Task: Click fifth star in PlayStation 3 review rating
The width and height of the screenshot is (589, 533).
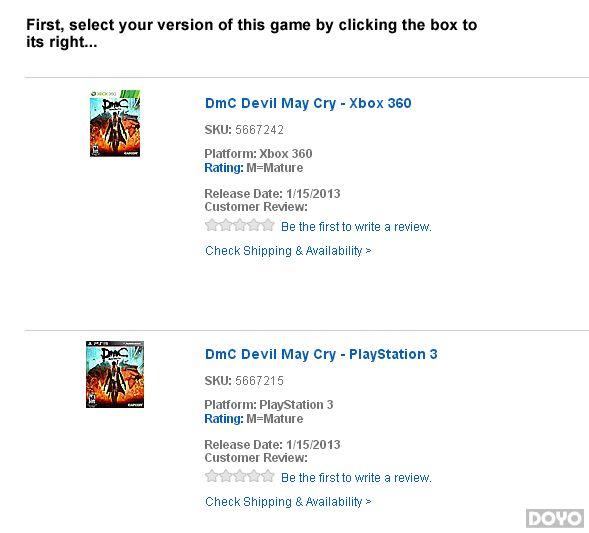Action: (267, 476)
